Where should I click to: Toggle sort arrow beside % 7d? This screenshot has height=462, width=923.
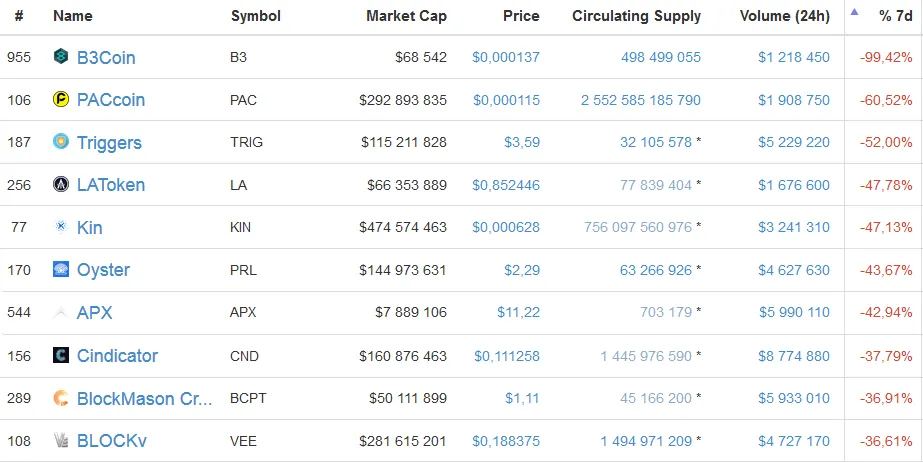point(855,12)
